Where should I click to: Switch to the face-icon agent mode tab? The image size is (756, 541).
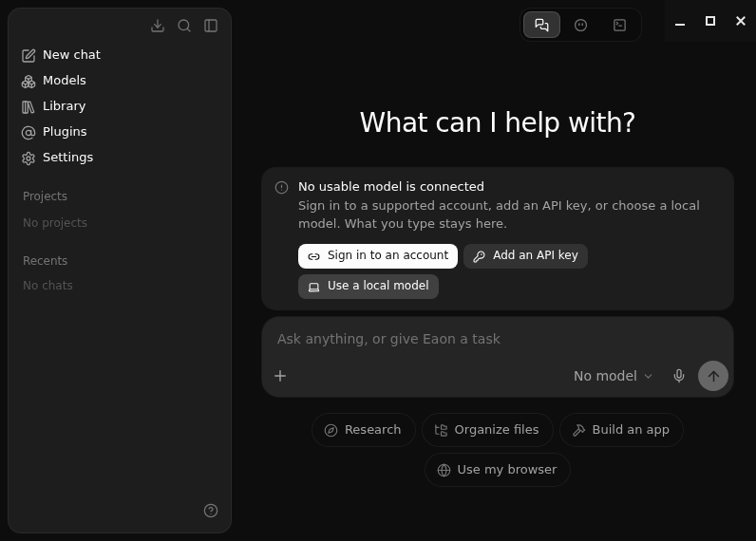(580, 25)
